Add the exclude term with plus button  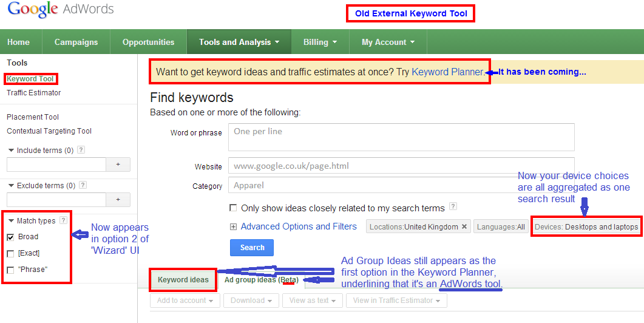tap(118, 200)
